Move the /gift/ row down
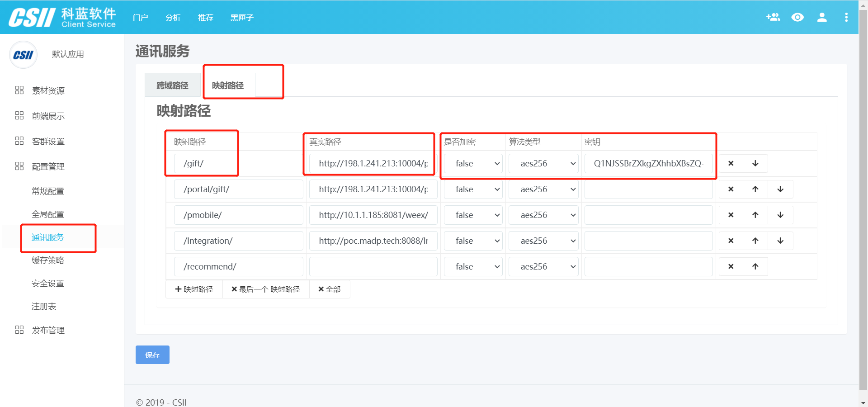868x407 pixels. [x=755, y=163]
